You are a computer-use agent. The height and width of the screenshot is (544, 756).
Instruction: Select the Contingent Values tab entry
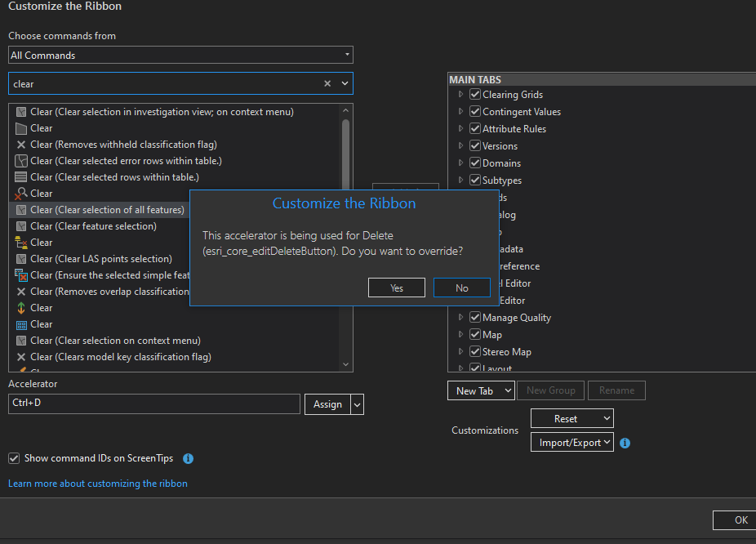515,111
